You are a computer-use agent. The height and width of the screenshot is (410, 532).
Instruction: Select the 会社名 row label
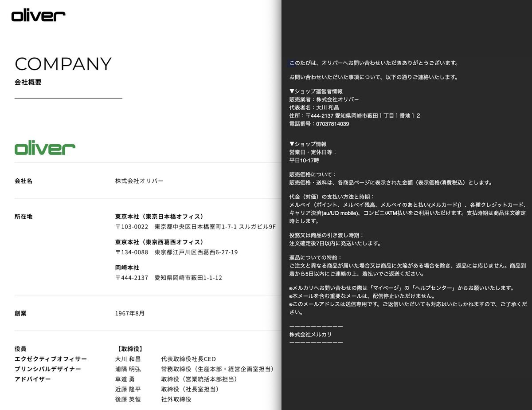pyautogui.click(x=23, y=181)
